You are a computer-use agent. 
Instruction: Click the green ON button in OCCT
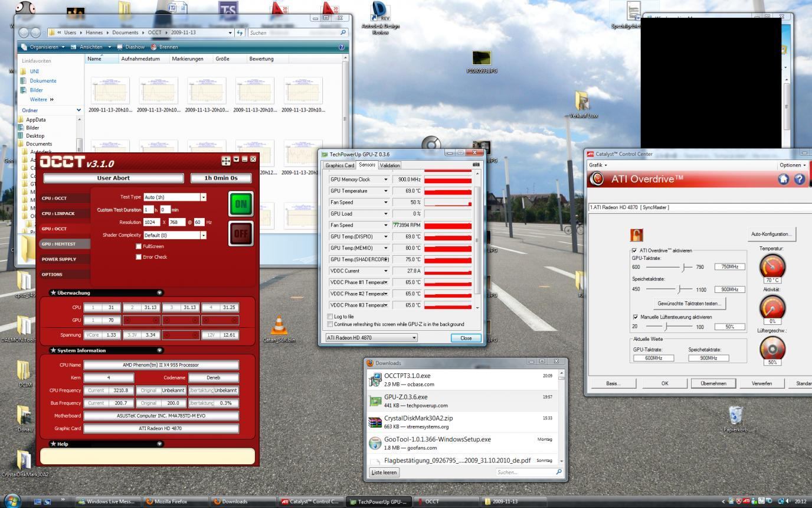click(241, 204)
